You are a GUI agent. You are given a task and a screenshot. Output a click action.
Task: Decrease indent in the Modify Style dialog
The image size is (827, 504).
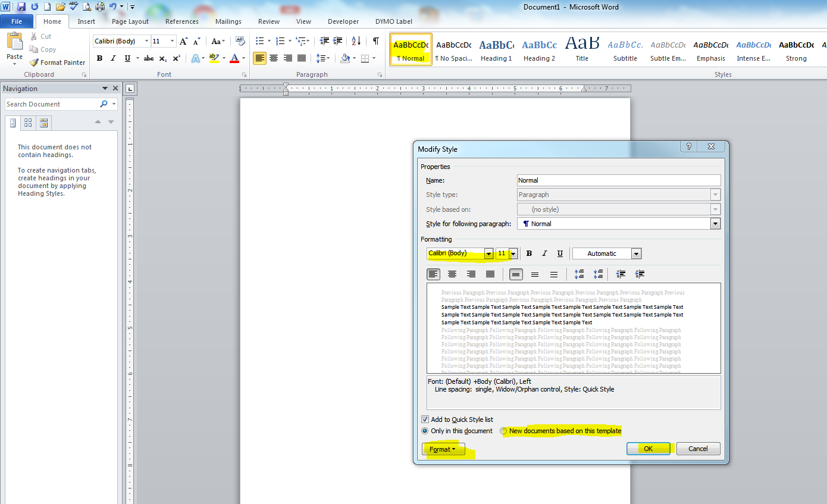click(x=621, y=274)
